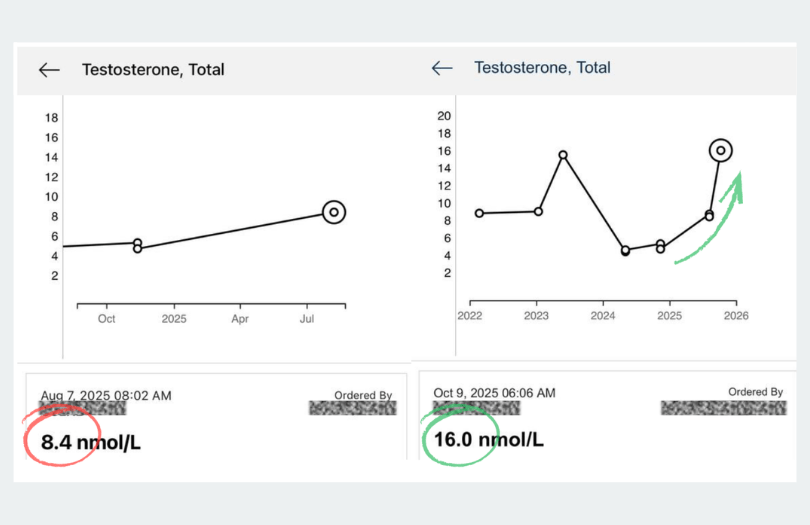Select the lowest right-chart point in 2024
This screenshot has height=525, width=810.
pos(625,251)
